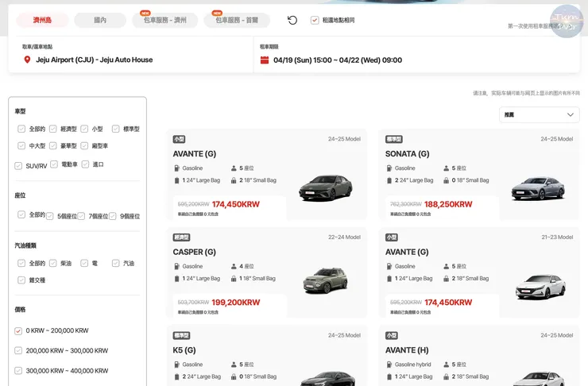
Task: Open the 包車服務 - 首爾 tab
Action: pyautogui.click(x=237, y=20)
